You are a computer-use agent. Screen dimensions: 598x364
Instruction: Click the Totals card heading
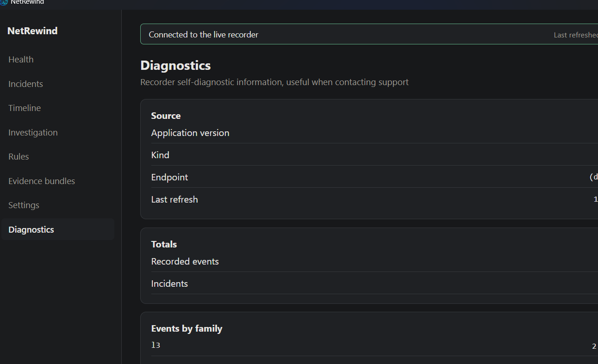164,244
